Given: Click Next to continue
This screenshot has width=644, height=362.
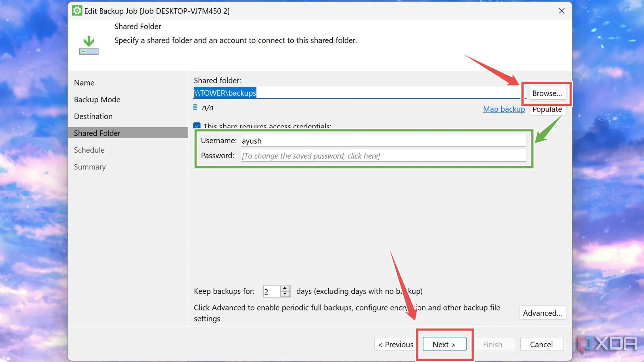Looking at the screenshot, I should [x=444, y=344].
